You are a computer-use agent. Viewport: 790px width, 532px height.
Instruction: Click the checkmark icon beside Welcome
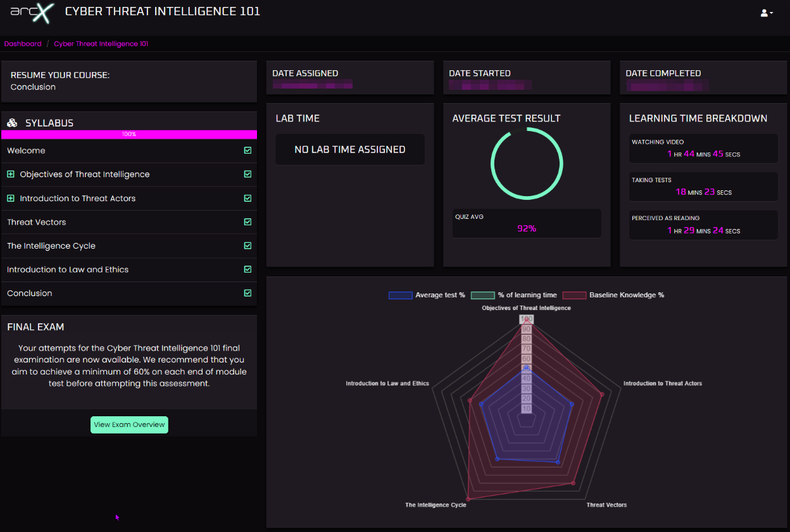click(x=248, y=151)
